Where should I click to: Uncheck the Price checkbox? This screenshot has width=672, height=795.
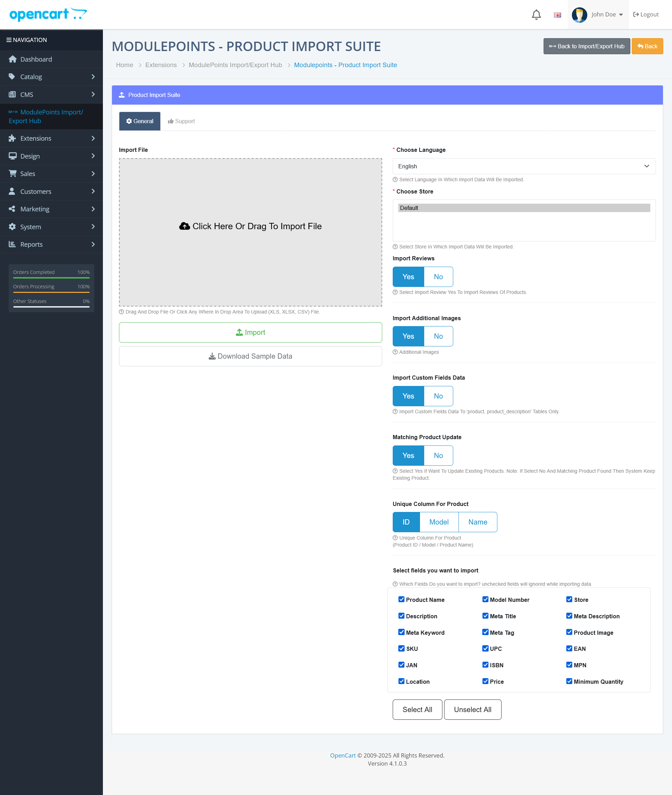tap(485, 681)
